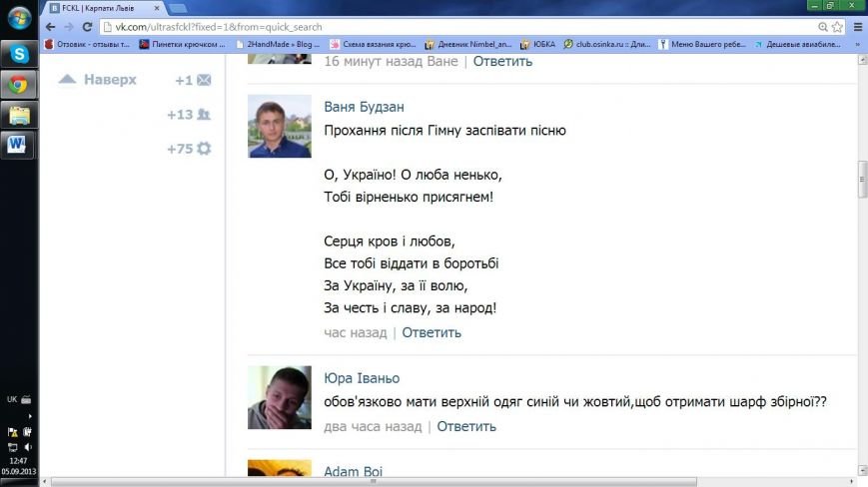Open bookmark Схема вязания крю...
Viewport: 868px width, 487px height.
(x=374, y=44)
